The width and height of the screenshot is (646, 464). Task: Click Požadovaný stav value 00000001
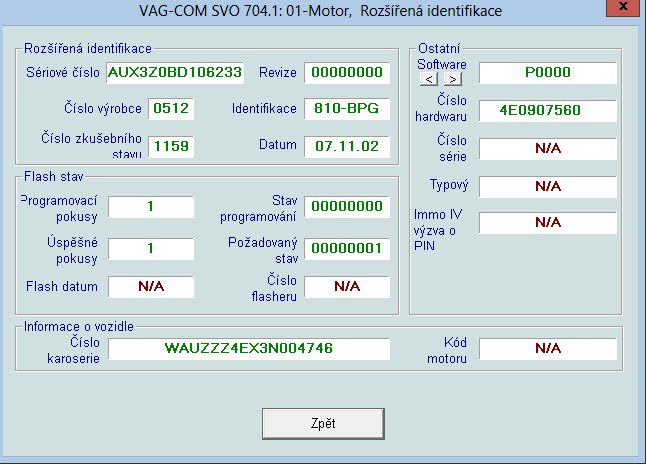[x=347, y=248]
